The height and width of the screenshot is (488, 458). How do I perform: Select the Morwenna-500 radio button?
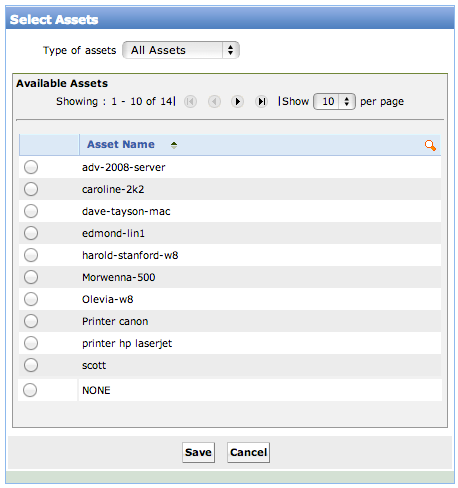click(31, 277)
